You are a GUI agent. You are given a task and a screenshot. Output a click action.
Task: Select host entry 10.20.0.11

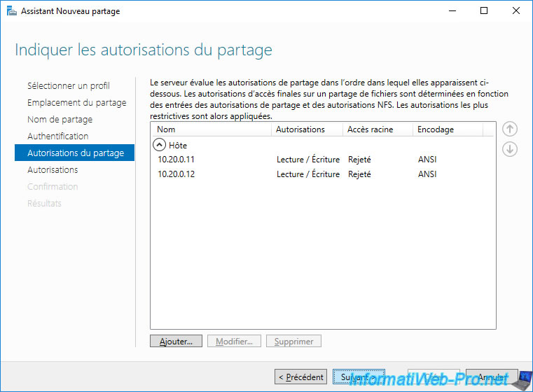(176, 160)
